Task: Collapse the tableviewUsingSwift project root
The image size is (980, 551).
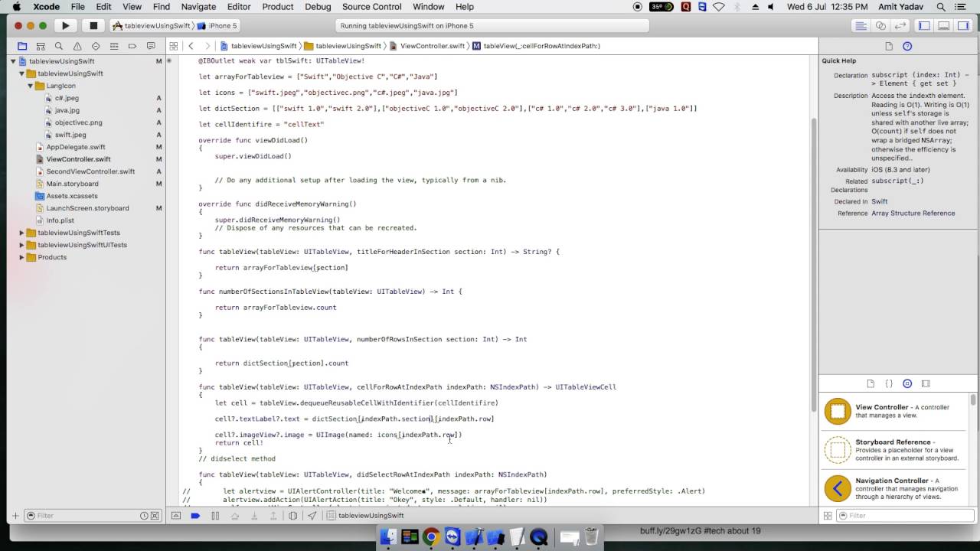Action: 13,61
